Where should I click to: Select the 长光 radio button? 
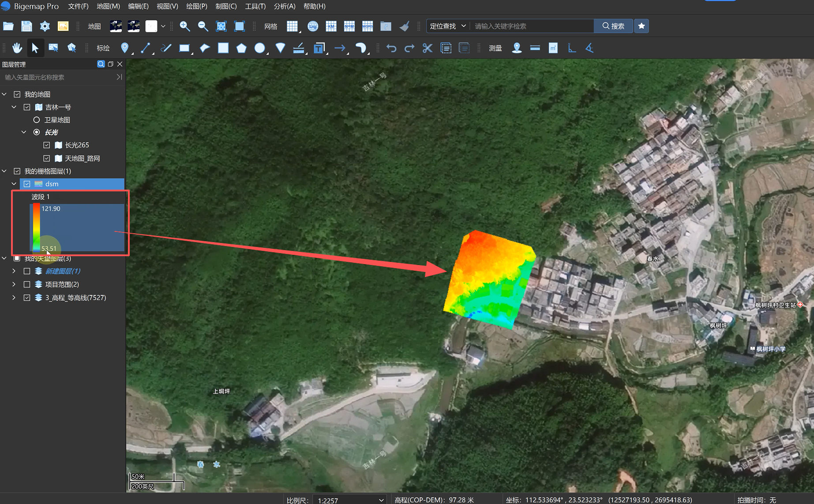37,132
